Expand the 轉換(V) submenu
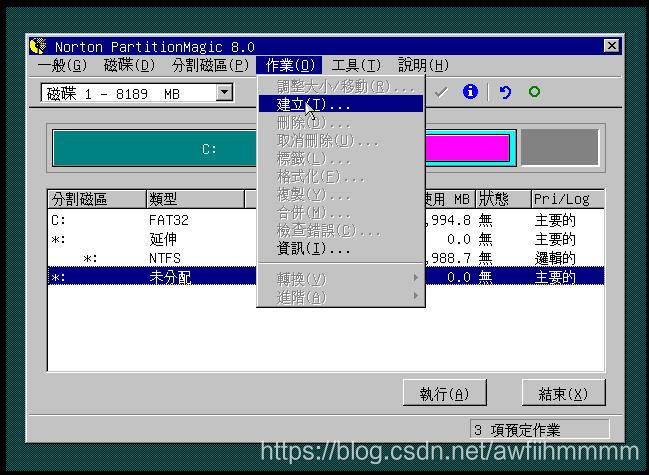The height and width of the screenshot is (475, 649). [341, 279]
